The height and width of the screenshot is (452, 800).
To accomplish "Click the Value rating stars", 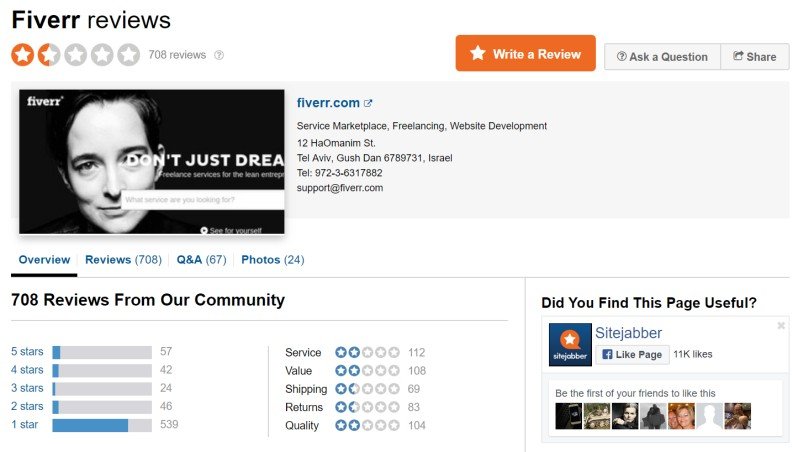I will point(367,371).
